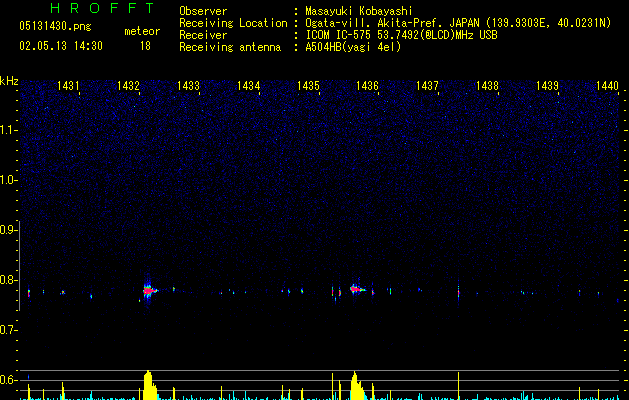Click frequency axis label 1.1
Viewport: 629px width, 400px height.
pyautogui.click(x=8, y=130)
